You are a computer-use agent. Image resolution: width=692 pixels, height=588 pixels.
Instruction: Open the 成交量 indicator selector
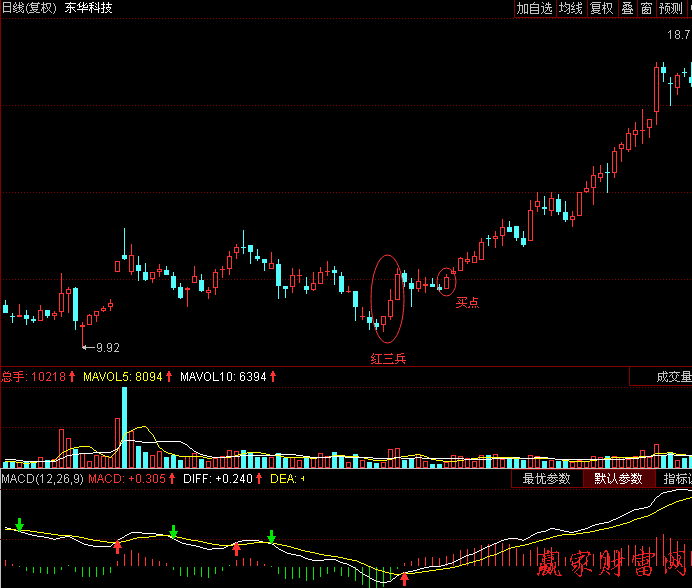[x=672, y=377]
